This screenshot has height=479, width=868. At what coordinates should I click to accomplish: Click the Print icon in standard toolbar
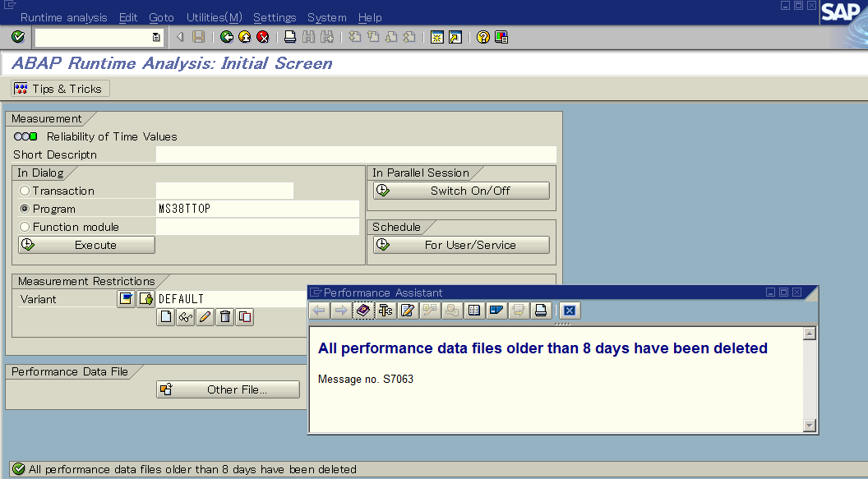[290, 37]
